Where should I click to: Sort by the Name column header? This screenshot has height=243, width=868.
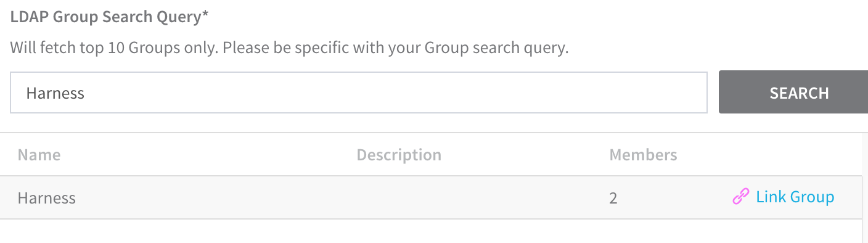coord(39,155)
